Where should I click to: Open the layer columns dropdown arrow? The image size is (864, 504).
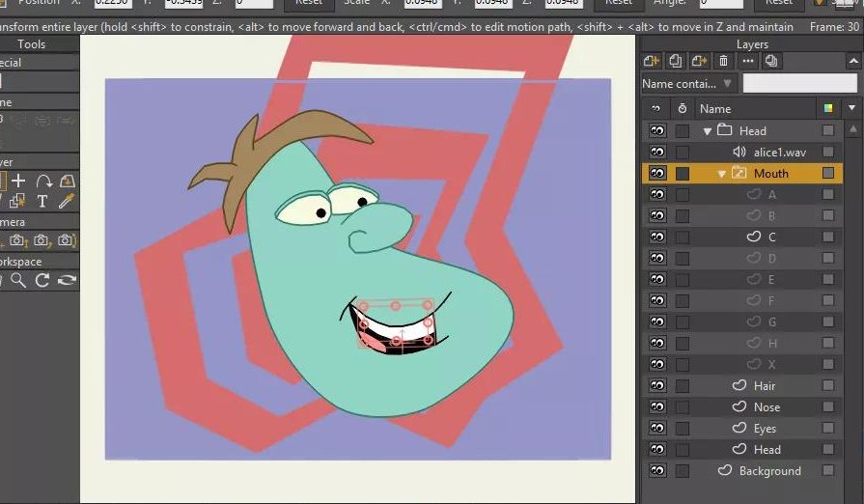851,108
